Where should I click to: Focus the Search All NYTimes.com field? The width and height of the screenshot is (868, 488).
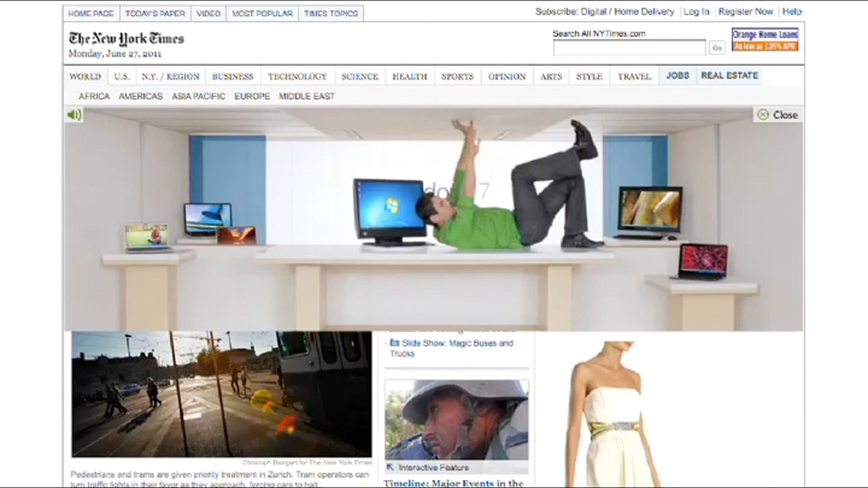629,48
